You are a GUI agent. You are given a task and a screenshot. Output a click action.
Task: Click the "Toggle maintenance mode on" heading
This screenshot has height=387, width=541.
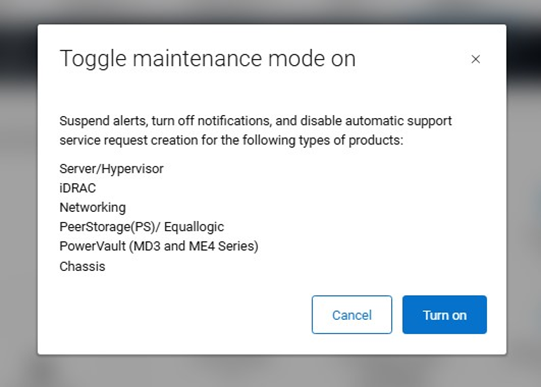pos(208,59)
